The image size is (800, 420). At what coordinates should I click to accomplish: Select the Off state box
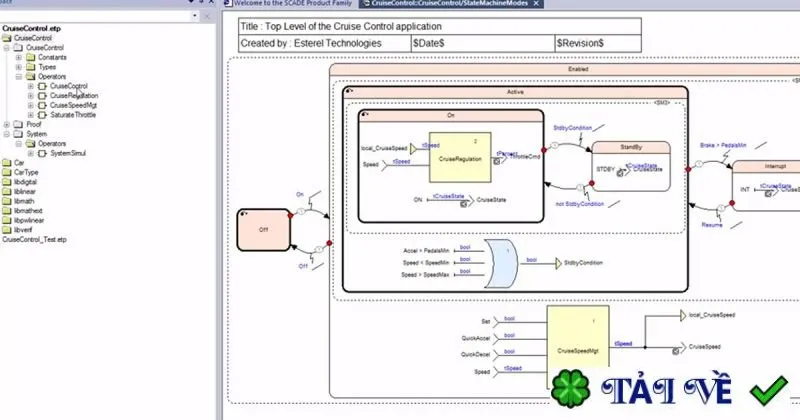264,230
